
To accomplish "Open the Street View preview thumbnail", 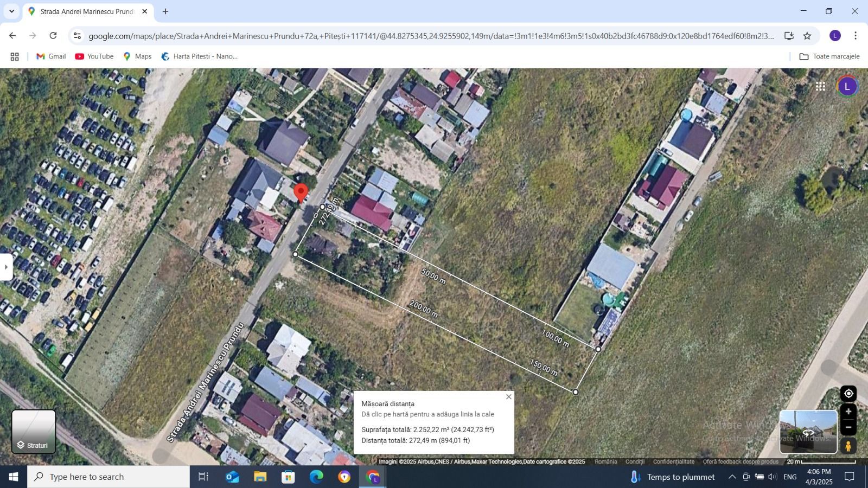I will (808, 431).
